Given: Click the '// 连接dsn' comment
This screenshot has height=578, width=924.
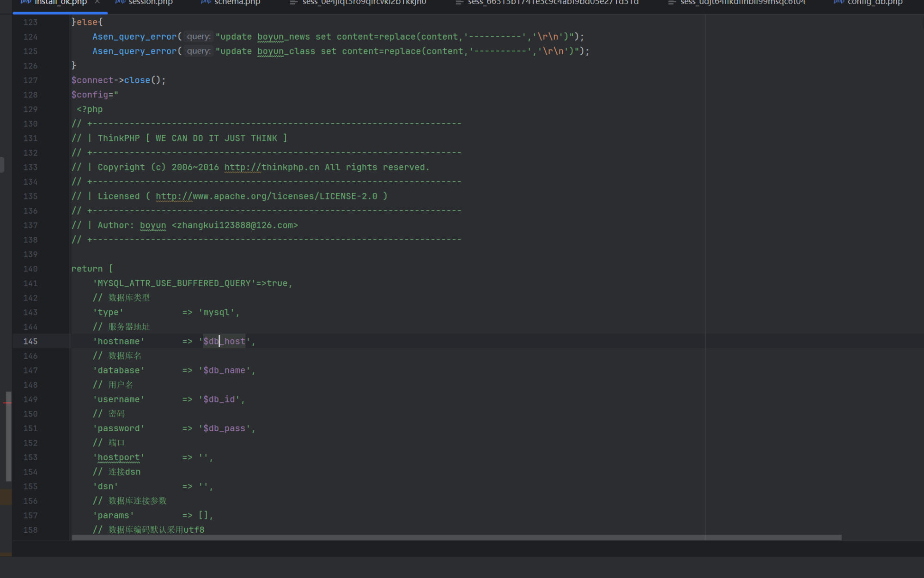Looking at the screenshot, I should point(116,472).
